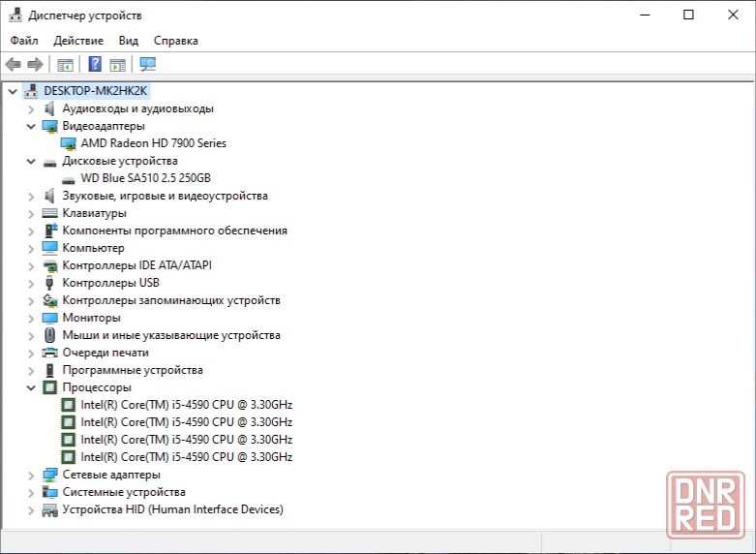Click the action pane toolbar icon
Image resolution: width=756 pixels, height=554 pixels.
[118, 64]
